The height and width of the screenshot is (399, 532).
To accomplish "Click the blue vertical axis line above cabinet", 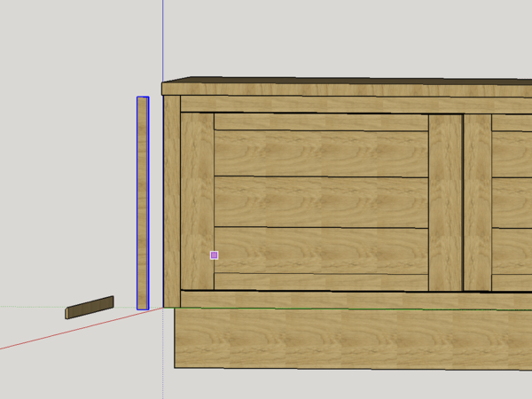I will tap(162, 35).
